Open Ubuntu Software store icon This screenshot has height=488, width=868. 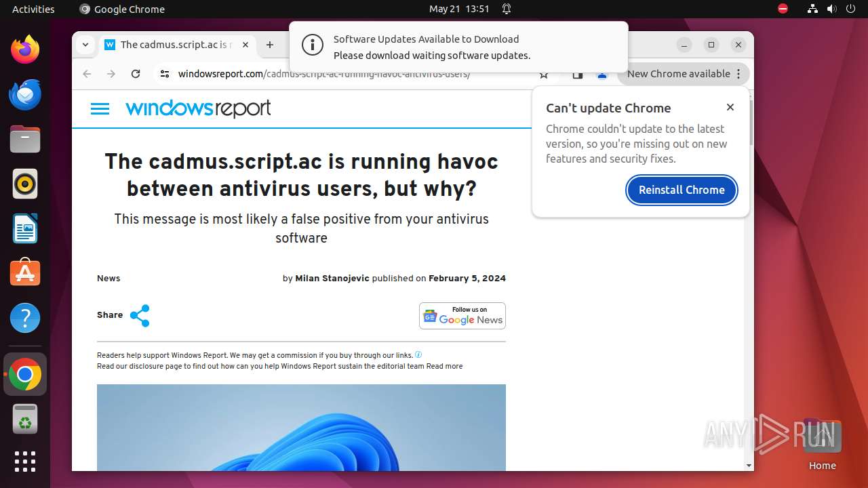25,273
